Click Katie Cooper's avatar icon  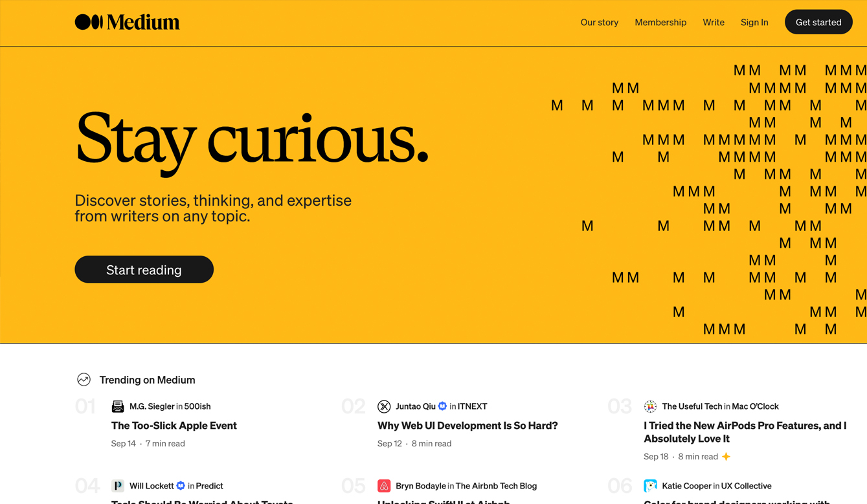click(650, 486)
